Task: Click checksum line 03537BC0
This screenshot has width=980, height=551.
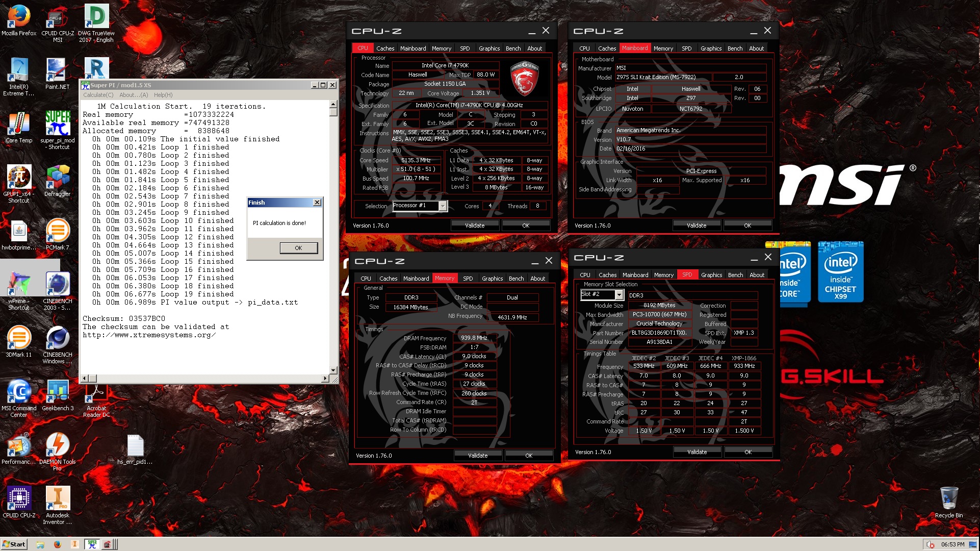Action: click(x=124, y=318)
